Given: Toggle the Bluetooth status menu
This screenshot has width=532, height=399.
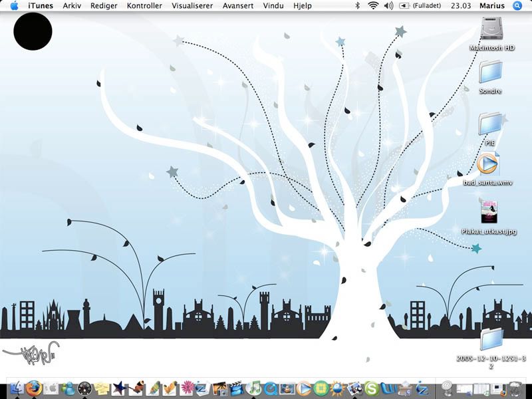Looking at the screenshot, I should [x=356, y=5].
